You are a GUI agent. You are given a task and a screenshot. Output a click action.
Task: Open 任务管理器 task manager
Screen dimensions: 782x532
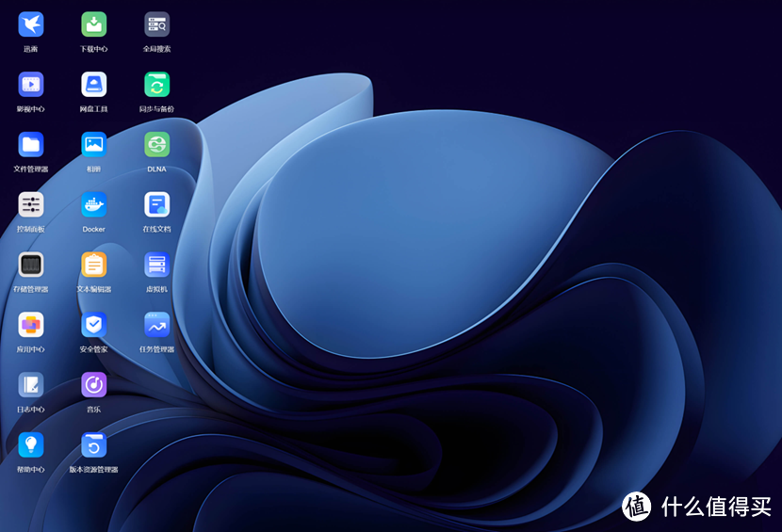[156, 325]
